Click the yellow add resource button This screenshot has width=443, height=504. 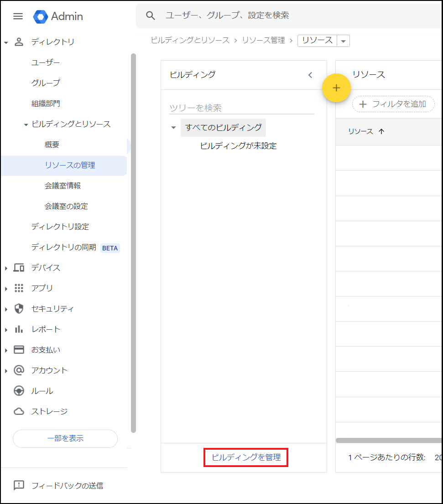click(x=336, y=88)
